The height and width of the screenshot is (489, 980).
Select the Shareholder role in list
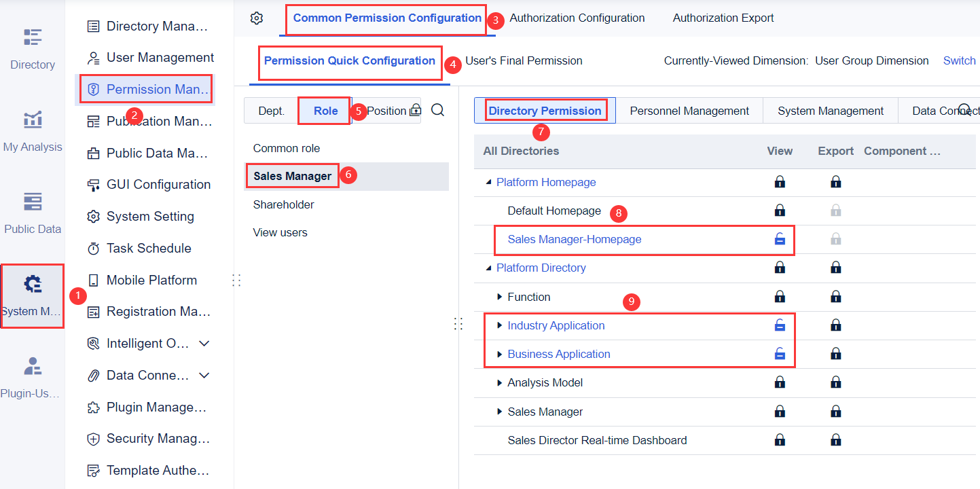[x=283, y=204]
